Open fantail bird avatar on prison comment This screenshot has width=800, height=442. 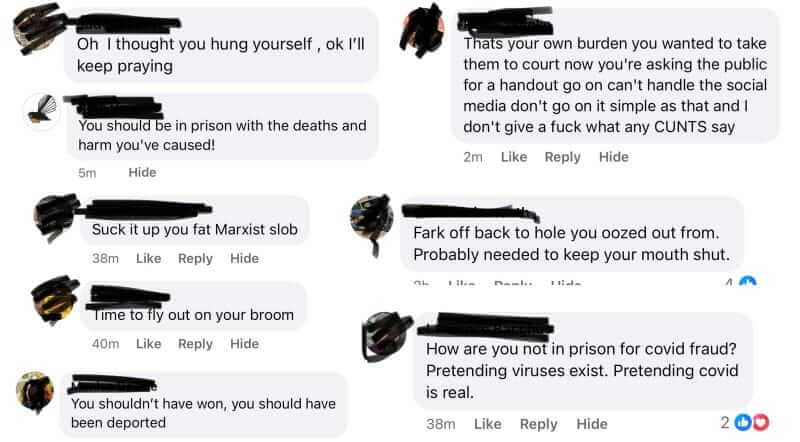[42, 110]
